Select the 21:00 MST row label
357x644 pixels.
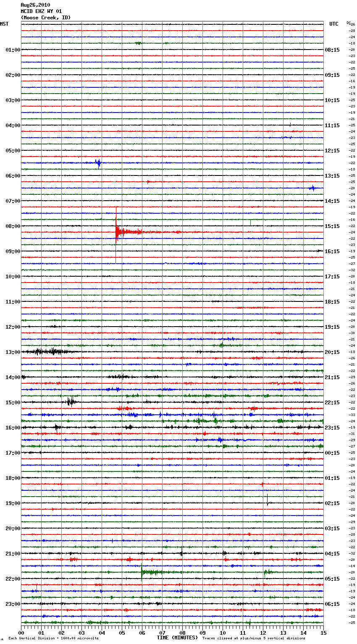pyautogui.click(x=13, y=554)
